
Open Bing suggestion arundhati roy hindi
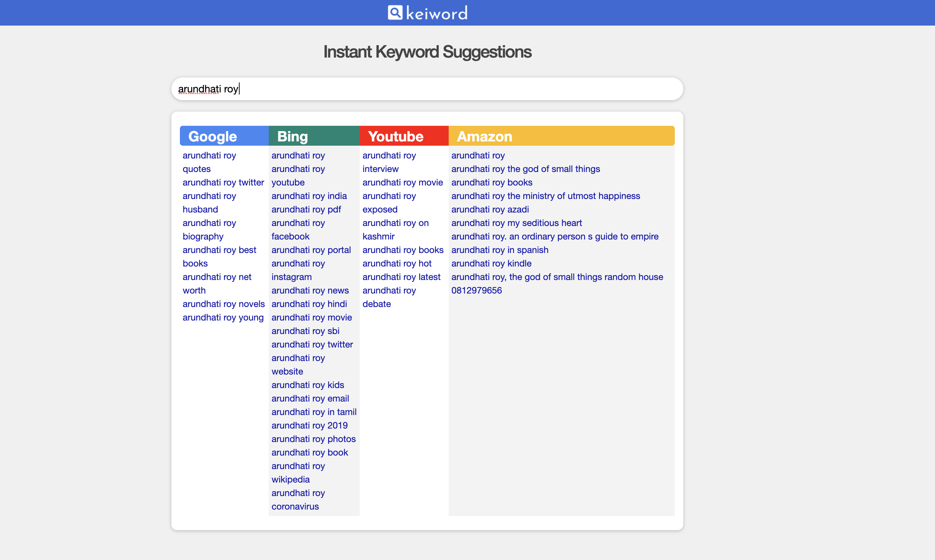[x=309, y=304]
